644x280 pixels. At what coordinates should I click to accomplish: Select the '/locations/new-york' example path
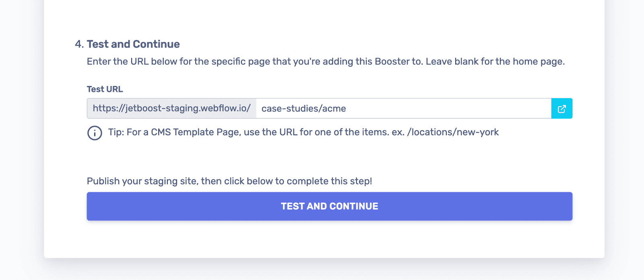click(453, 132)
